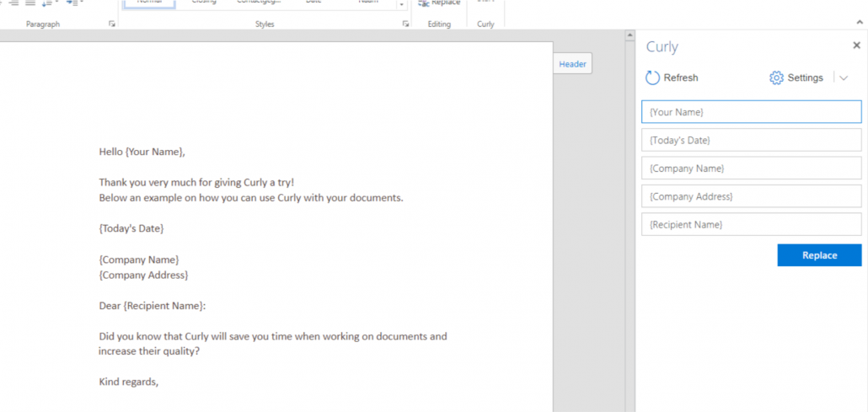
Task: Select the {Company Name} text box
Action: point(751,169)
